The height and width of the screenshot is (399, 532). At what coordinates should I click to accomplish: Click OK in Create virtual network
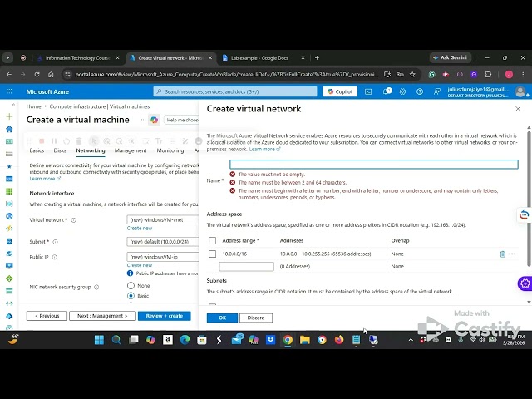pos(222,318)
